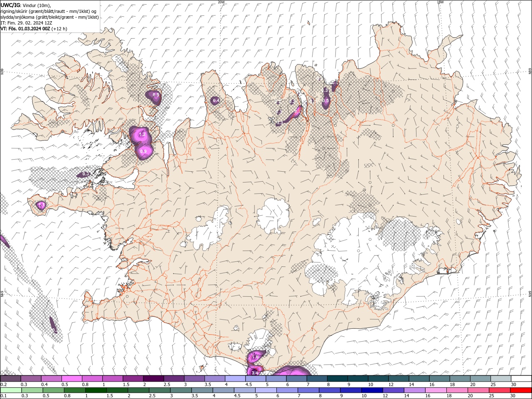The height and width of the screenshot is (399, 532).
Task: Select the grey-green lower-scale swatch labeled 3
Action: [180, 390]
